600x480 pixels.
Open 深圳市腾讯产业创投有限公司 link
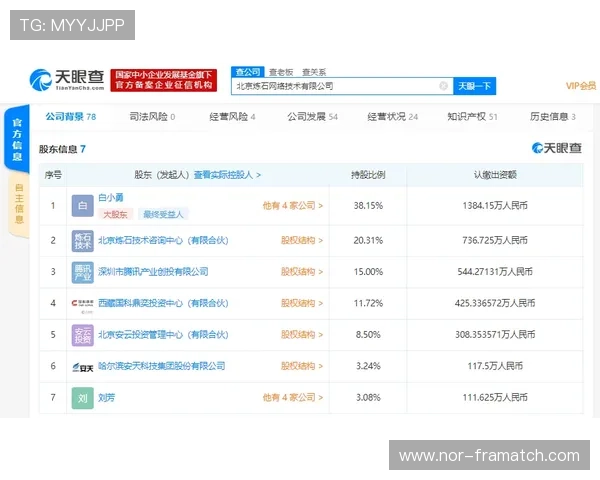coord(153,272)
